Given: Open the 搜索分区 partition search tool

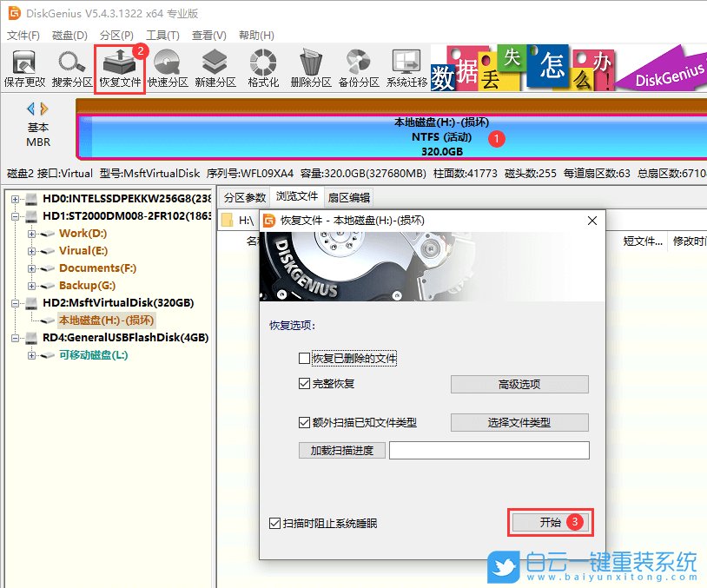Looking at the screenshot, I should 71,67.
